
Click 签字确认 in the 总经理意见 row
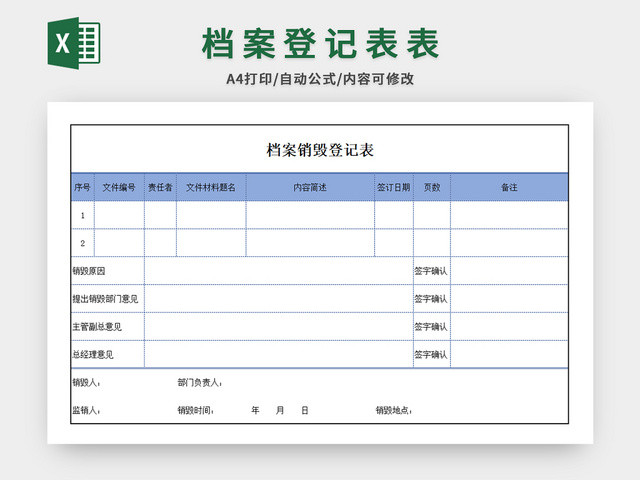[x=431, y=355]
